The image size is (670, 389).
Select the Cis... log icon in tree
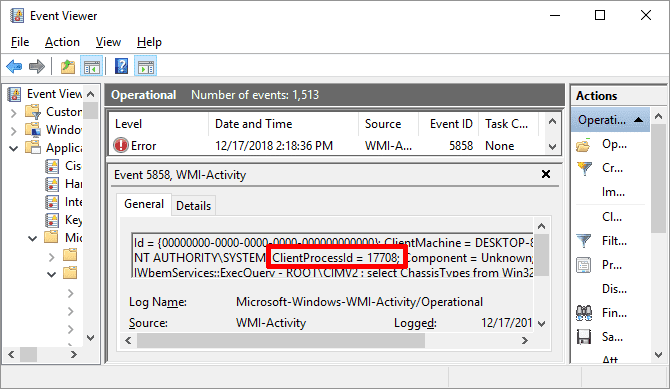52,166
